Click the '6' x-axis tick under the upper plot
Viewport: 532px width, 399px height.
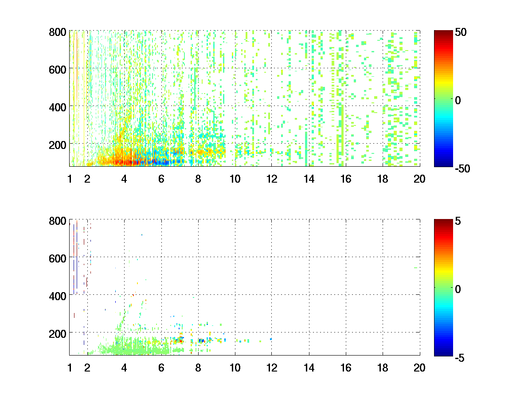click(161, 179)
